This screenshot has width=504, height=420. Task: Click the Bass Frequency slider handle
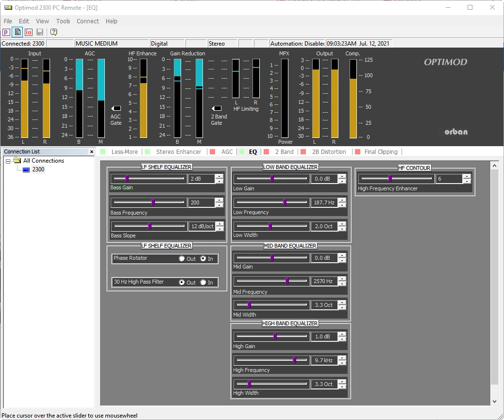click(153, 202)
